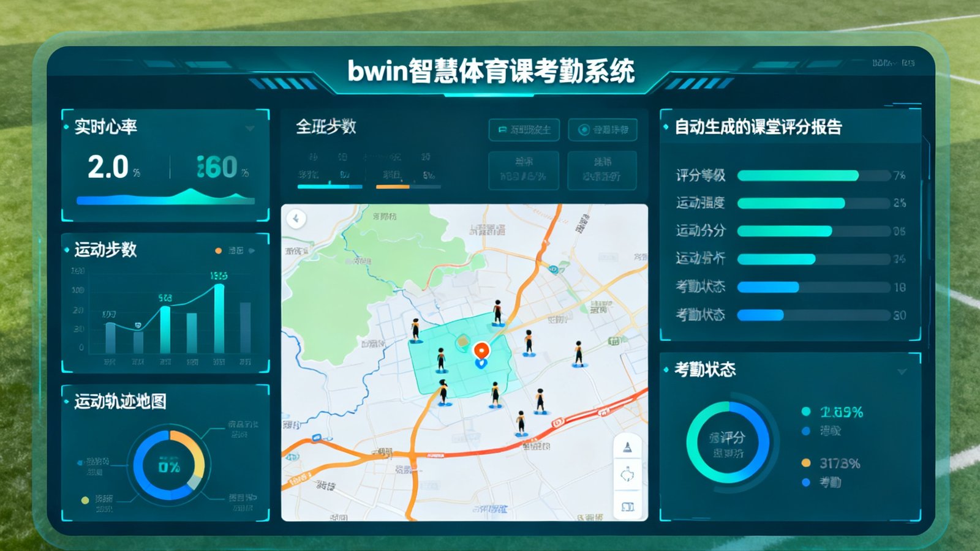The image size is (980, 551).
Task: Click the 运动强度 row label
Action: pyautogui.click(x=700, y=203)
